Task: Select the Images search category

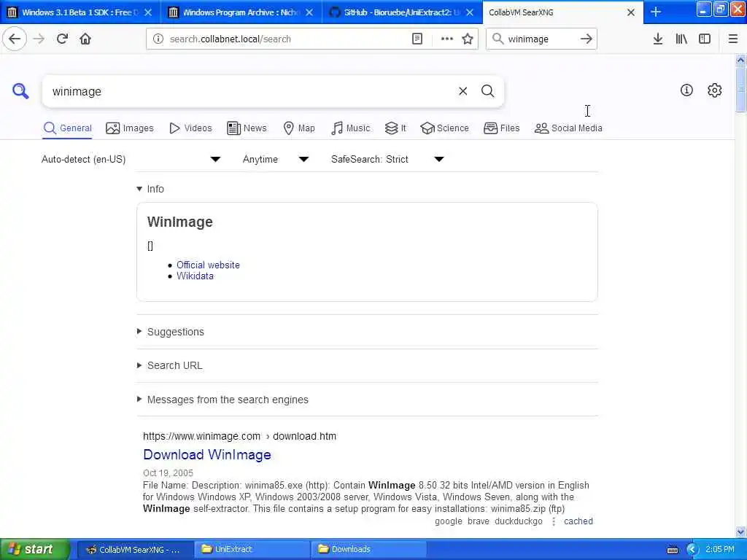Action: click(130, 128)
